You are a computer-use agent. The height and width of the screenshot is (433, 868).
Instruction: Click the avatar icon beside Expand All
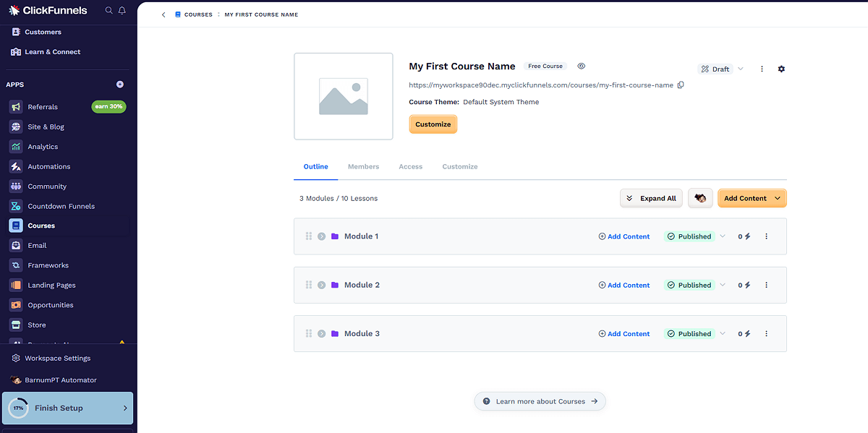tap(700, 198)
